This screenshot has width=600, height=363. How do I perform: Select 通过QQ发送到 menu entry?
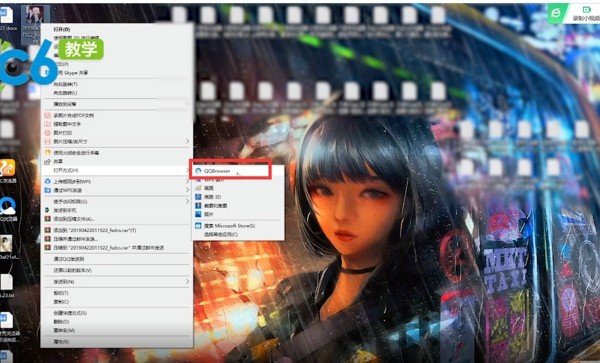tap(69, 259)
